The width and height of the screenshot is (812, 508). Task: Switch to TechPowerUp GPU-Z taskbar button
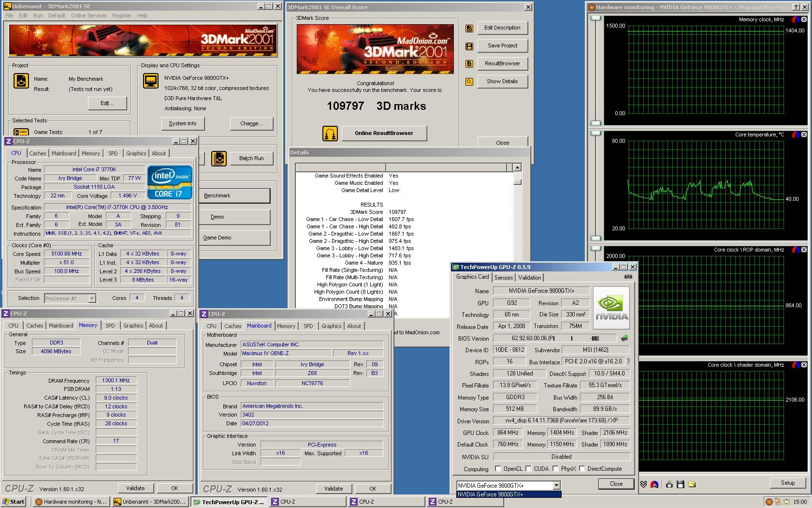coord(229,502)
